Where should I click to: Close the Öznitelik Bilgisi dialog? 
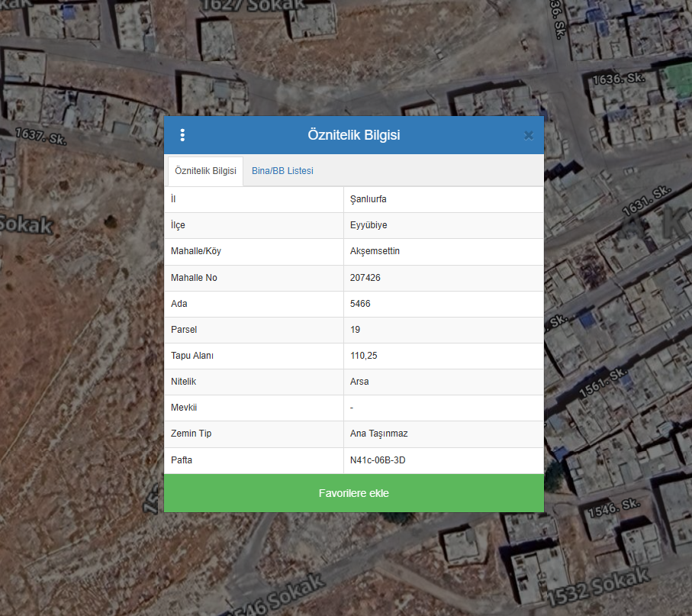pos(528,135)
